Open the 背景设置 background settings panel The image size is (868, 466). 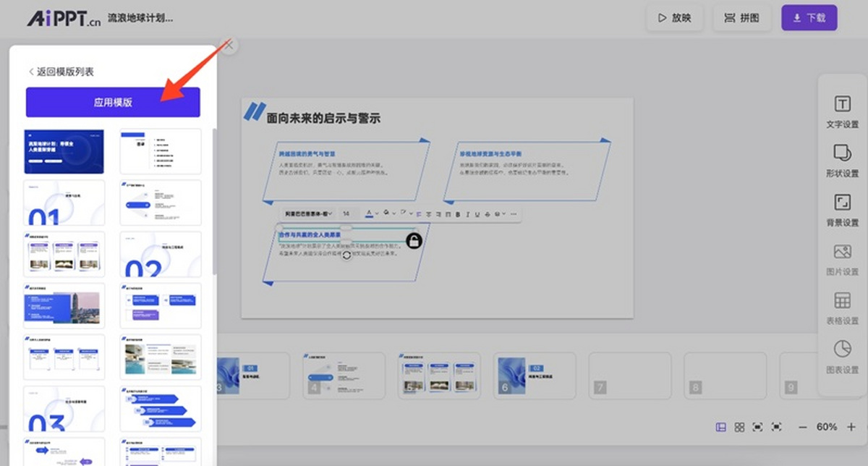click(842, 209)
